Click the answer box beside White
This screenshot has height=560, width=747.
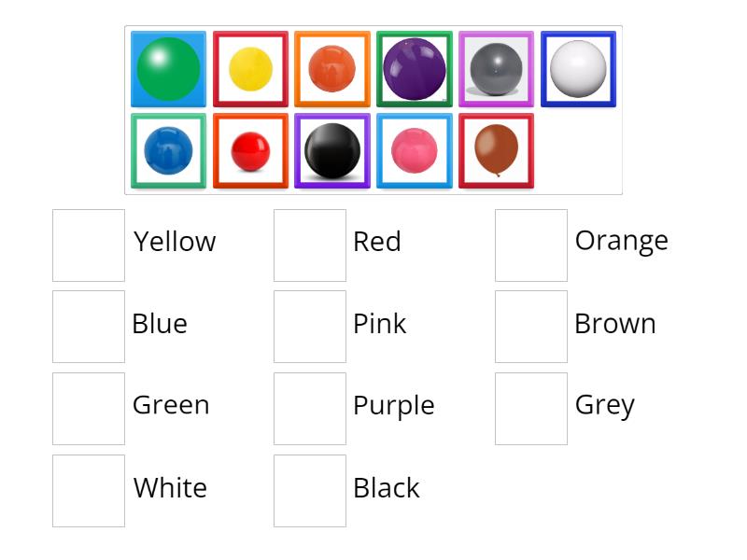[89, 489]
